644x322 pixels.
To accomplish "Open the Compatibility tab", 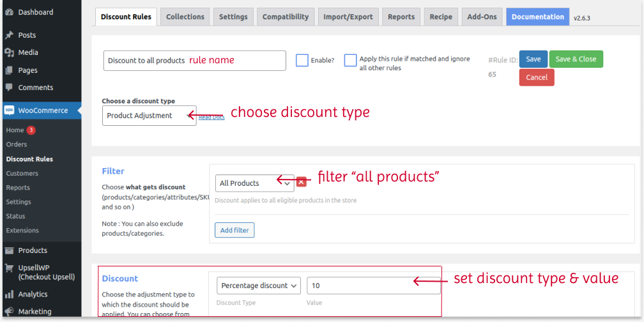I will pos(286,17).
